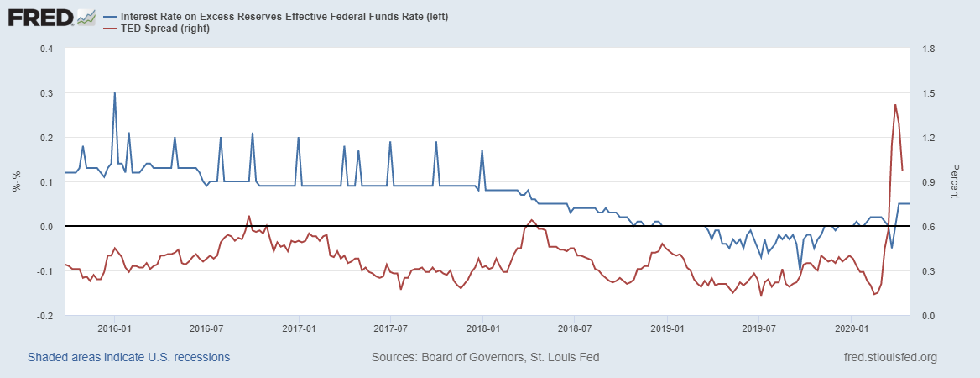The image size is (980, 378).
Task: Click the TED Spread peak in 2020
Action: pyautogui.click(x=895, y=104)
